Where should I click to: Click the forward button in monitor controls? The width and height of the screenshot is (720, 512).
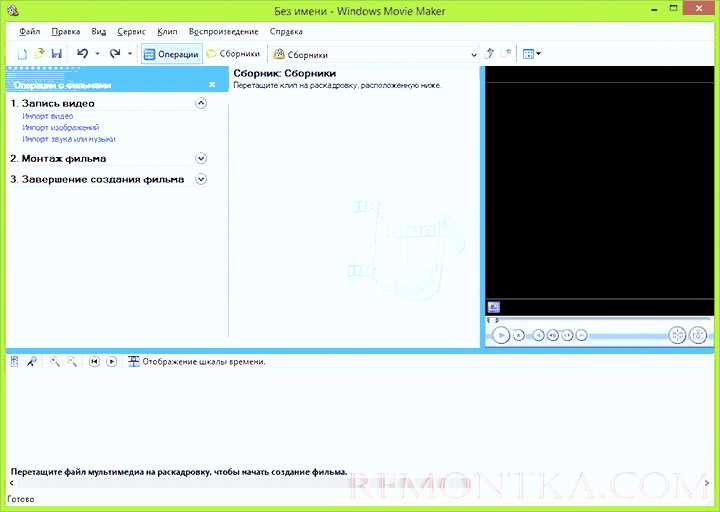coord(581,336)
